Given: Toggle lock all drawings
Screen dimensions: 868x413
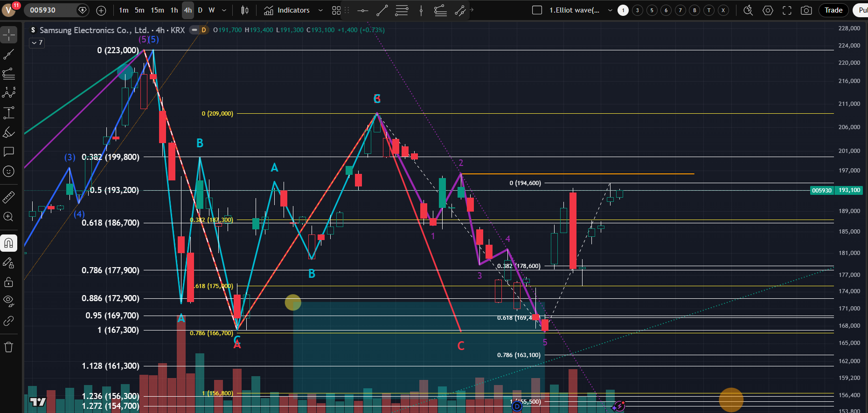Looking at the screenshot, I should click(x=8, y=282).
